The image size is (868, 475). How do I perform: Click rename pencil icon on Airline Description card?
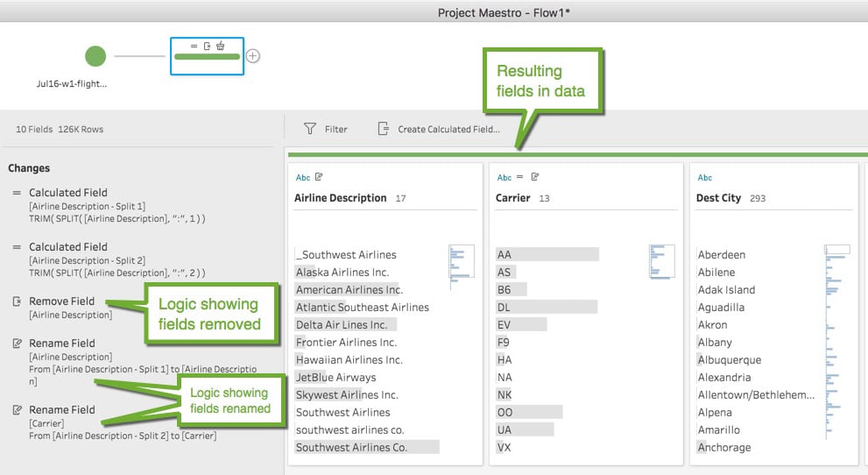point(319,177)
